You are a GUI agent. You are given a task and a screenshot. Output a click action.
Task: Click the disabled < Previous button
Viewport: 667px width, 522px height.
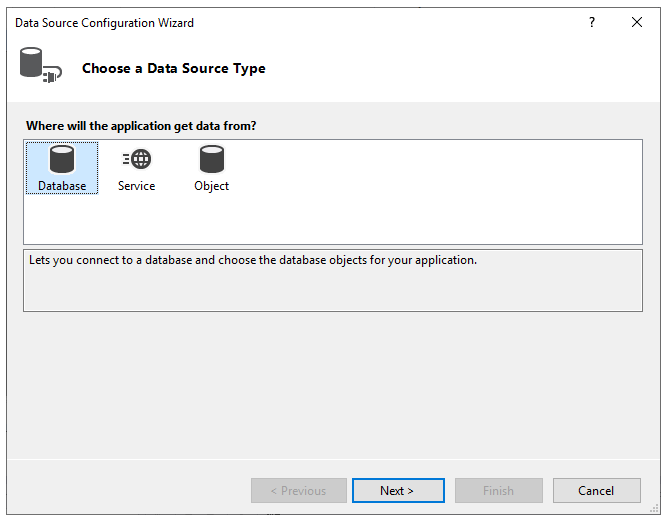click(298, 491)
